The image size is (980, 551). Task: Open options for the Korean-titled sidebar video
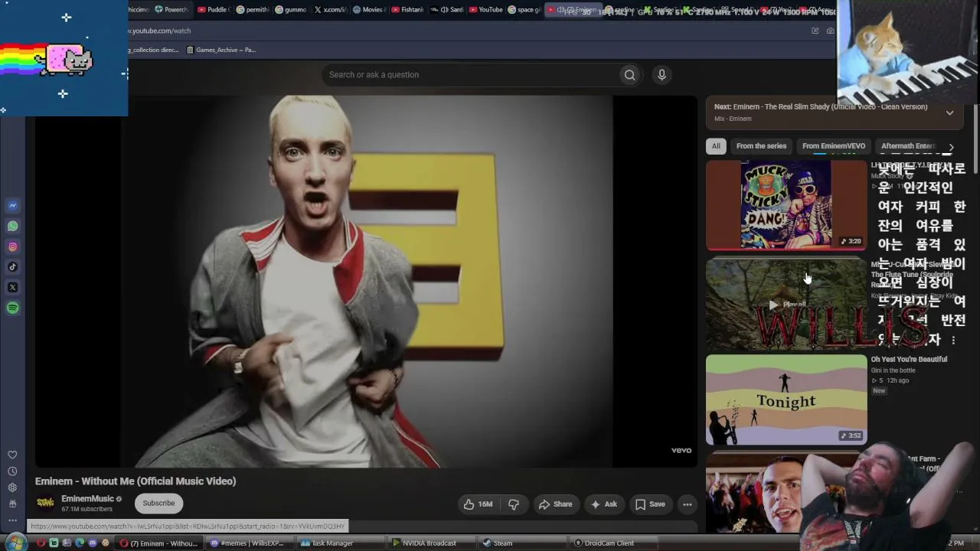pos(953,340)
